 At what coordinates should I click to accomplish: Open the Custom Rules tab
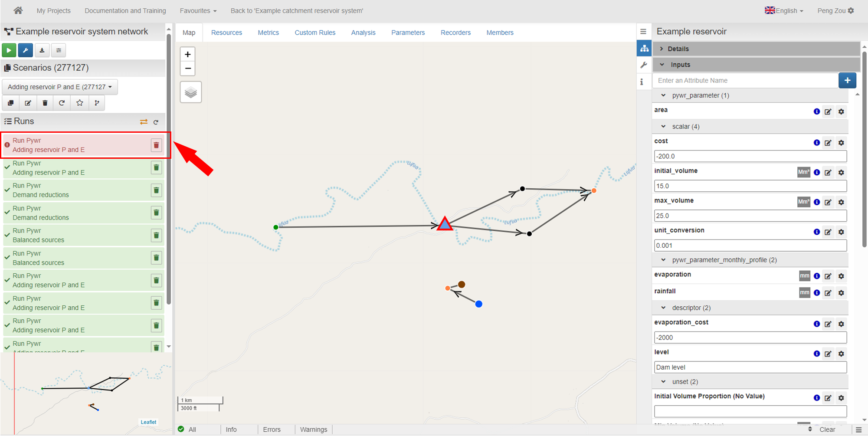tap(315, 33)
